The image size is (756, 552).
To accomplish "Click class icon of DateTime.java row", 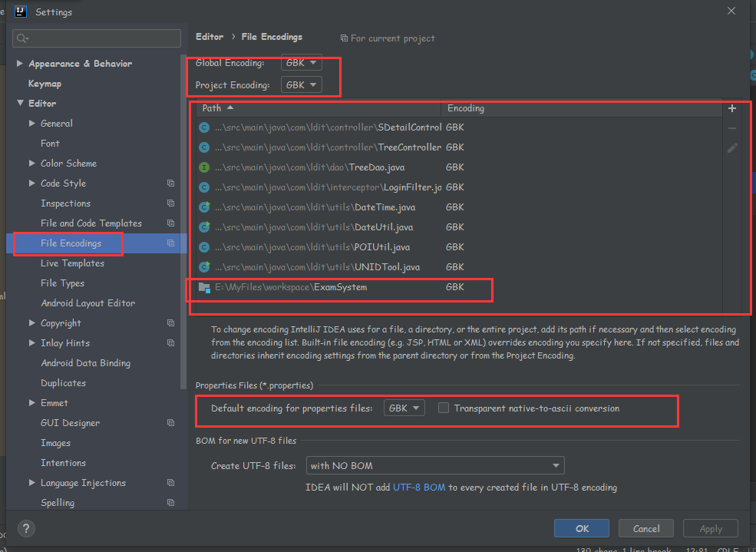I will coord(204,207).
